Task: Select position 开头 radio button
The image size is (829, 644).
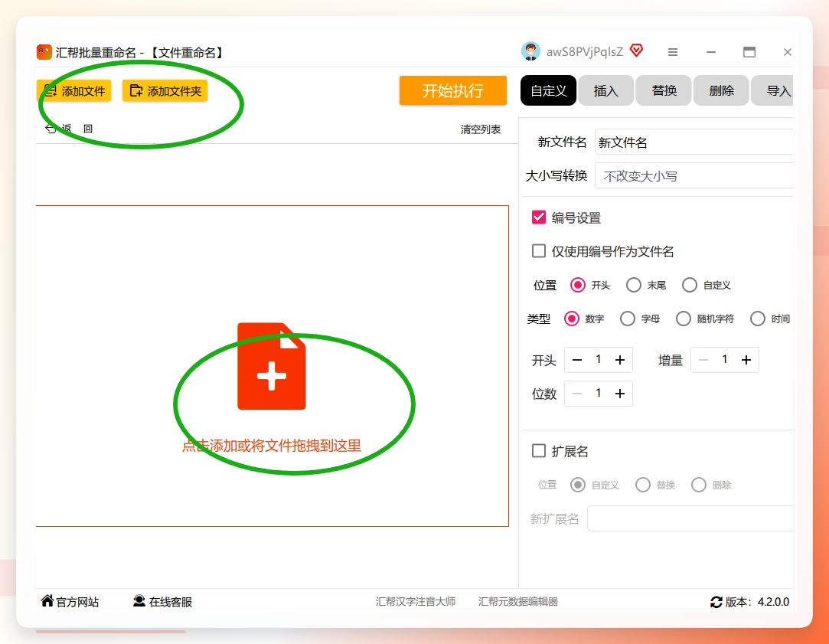Action: (x=578, y=285)
